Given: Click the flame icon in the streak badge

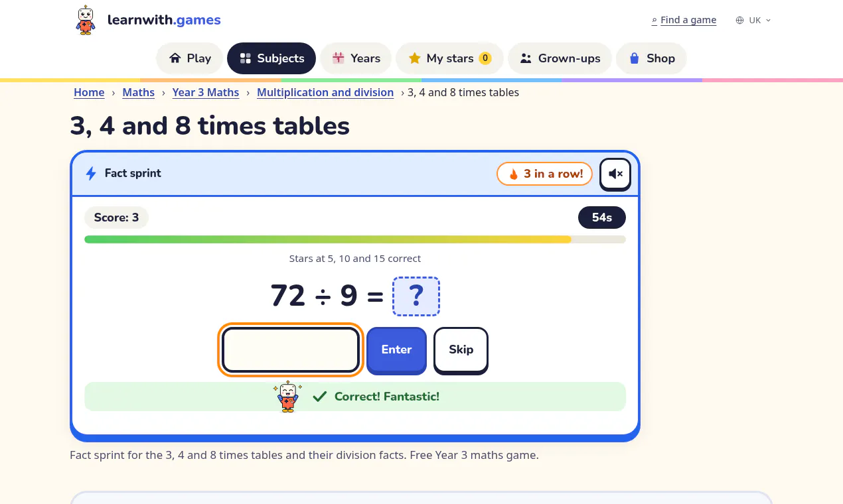Looking at the screenshot, I should click(513, 174).
